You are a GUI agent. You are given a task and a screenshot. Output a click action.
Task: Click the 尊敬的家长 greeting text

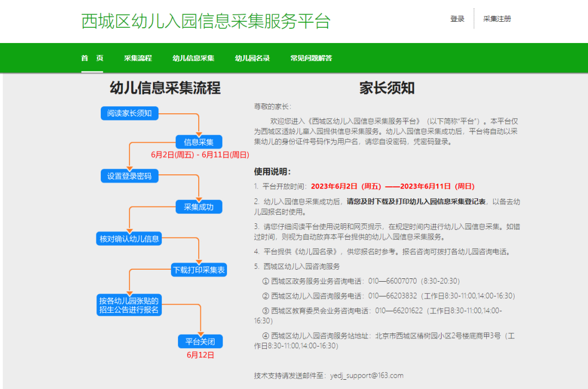click(x=272, y=107)
